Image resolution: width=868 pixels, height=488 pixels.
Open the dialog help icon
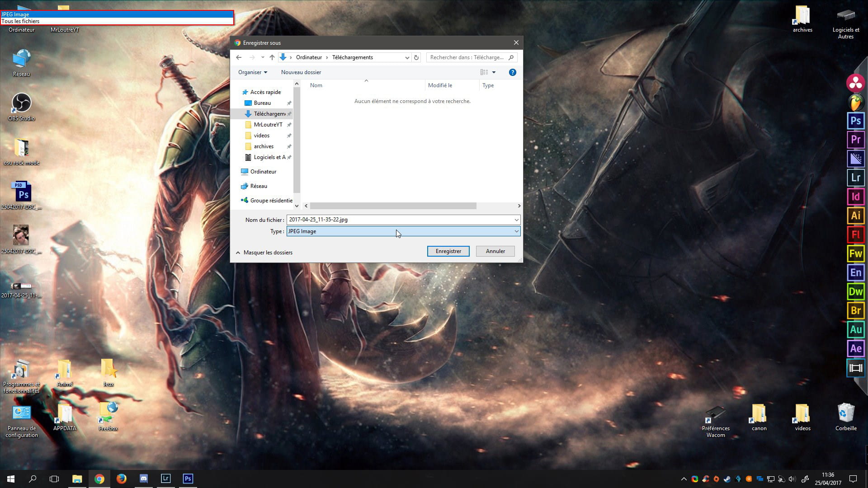click(x=512, y=72)
